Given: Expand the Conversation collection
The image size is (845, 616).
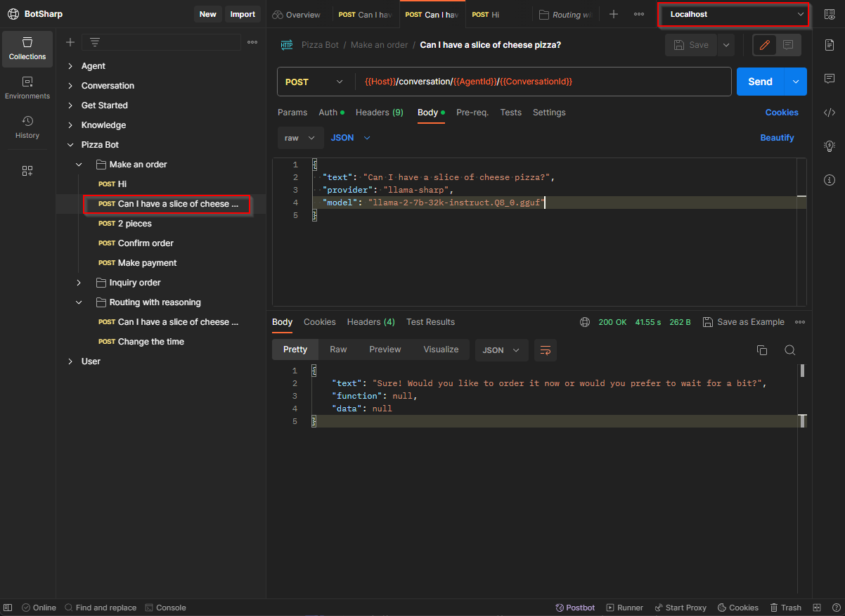Looking at the screenshot, I should pos(70,86).
